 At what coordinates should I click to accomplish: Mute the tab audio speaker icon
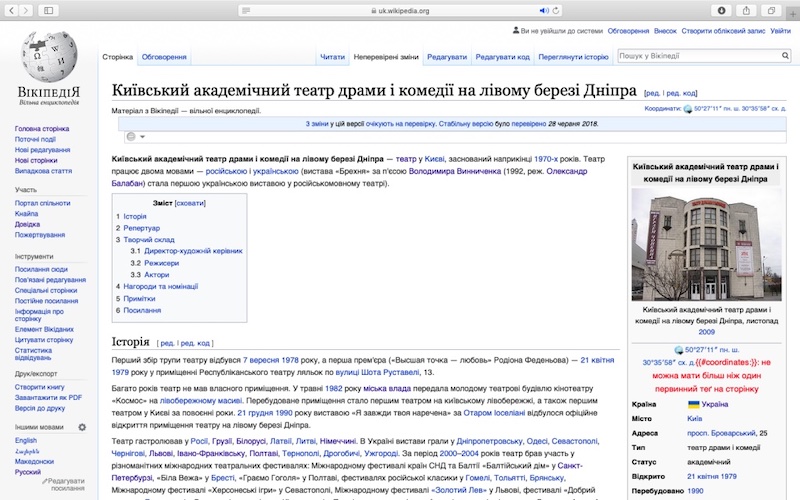click(x=544, y=10)
